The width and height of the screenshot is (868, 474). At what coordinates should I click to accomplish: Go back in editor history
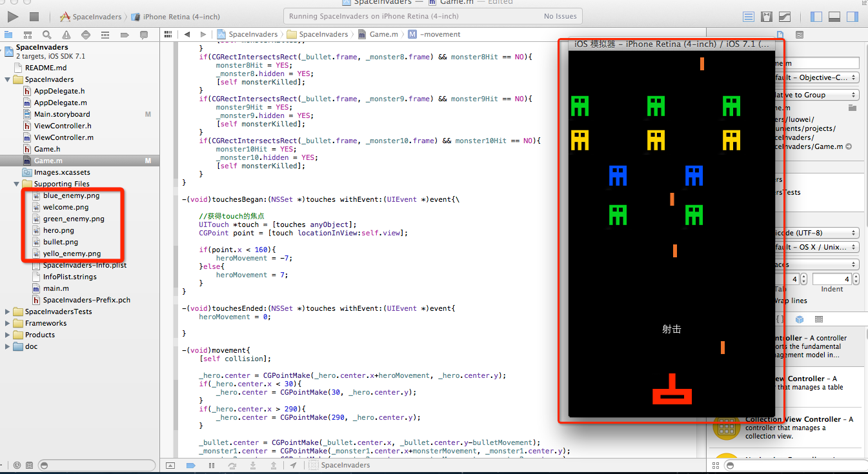coord(187,34)
